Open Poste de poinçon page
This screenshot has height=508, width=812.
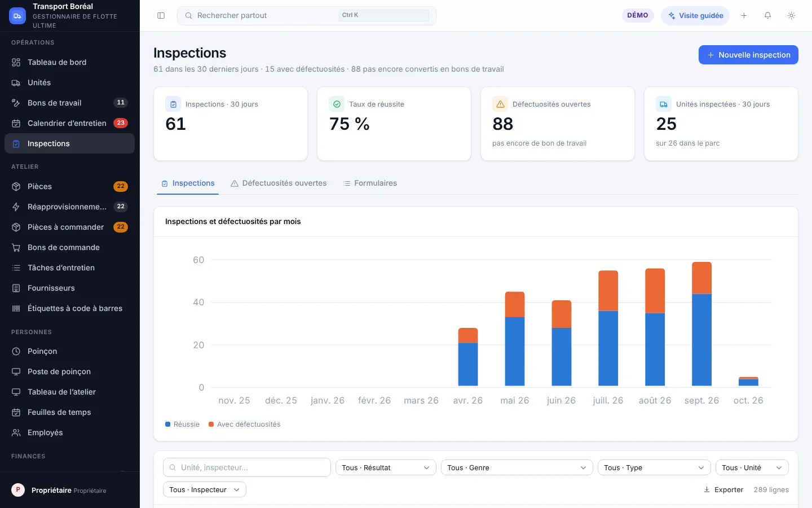tap(69, 371)
